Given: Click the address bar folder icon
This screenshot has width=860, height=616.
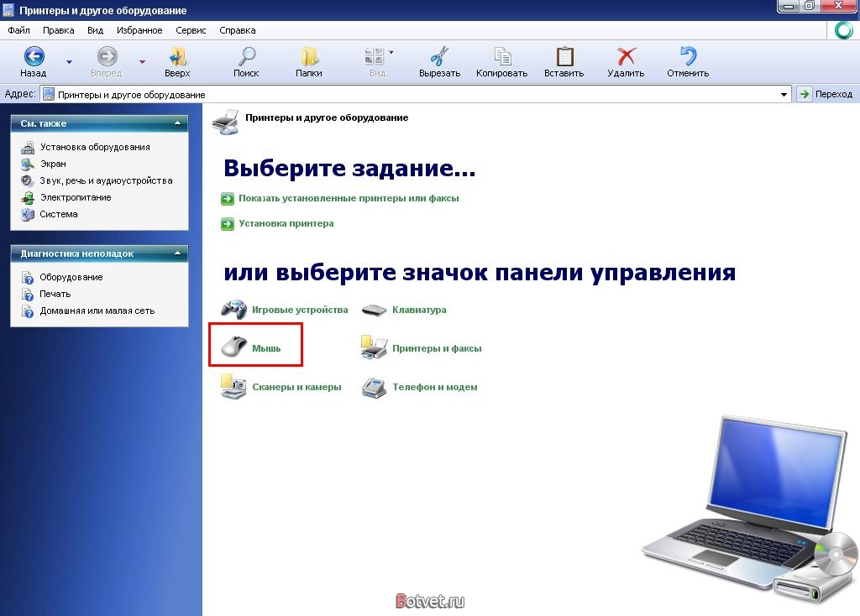Looking at the screenshot, I should (49, 94).
